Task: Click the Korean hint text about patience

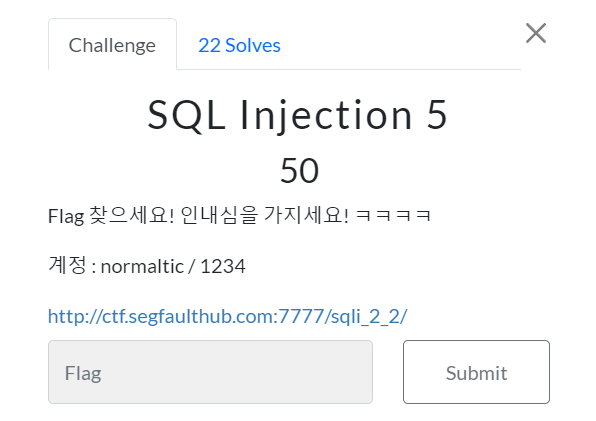Action: [265, 215]
